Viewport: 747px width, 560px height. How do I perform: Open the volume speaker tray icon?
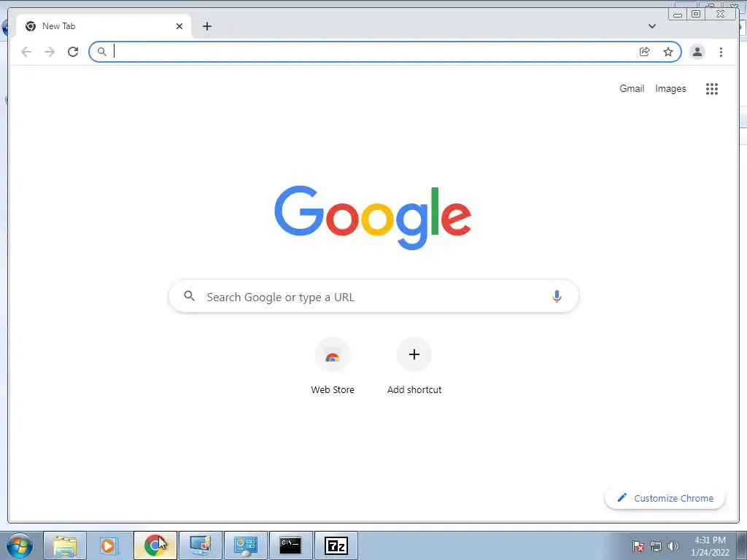click(673, 546)
